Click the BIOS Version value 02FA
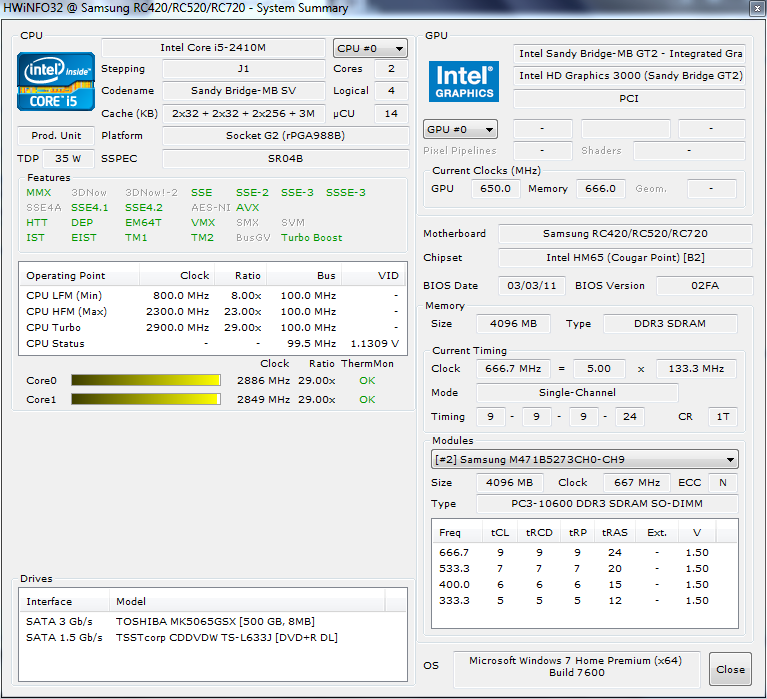This screenshot has width=767, height=699. (x=704, y=286)
